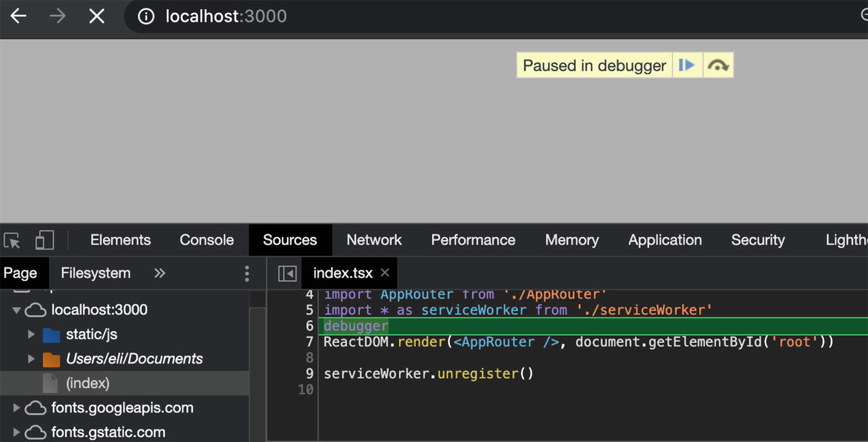Click the highlighted debugger statement
The image size is (868, 442).
(356, 326)
